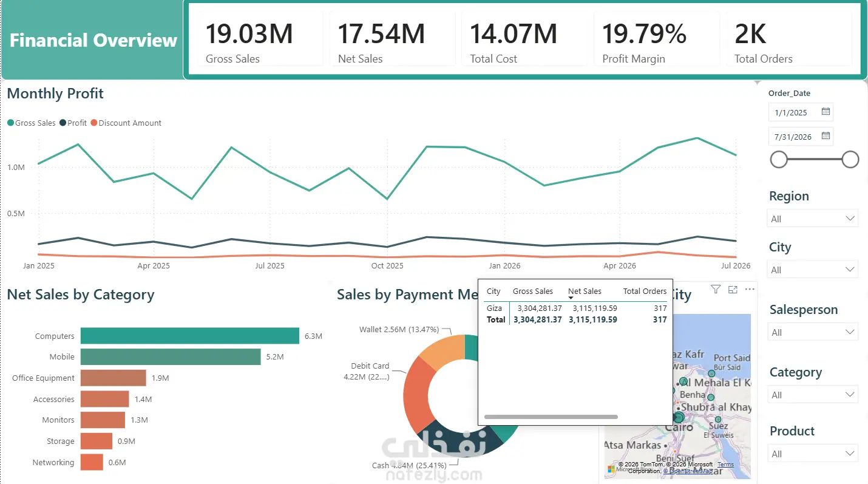Click the right handle of date slider

point(850,160)
